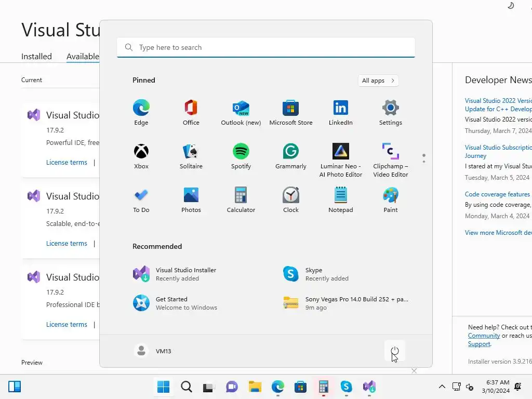Image resolution: width=532 pixels, height=399 pixels.
Task: Open Microsoft Store from taskbar
Action: tap(300, 387)
